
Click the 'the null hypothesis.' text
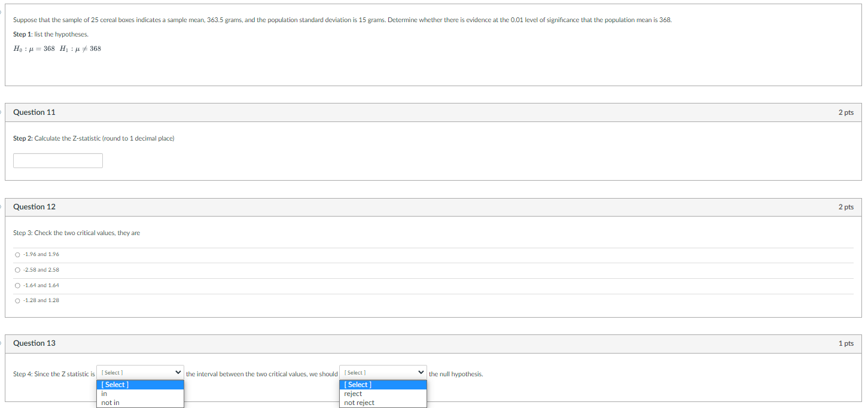(456, 374)
